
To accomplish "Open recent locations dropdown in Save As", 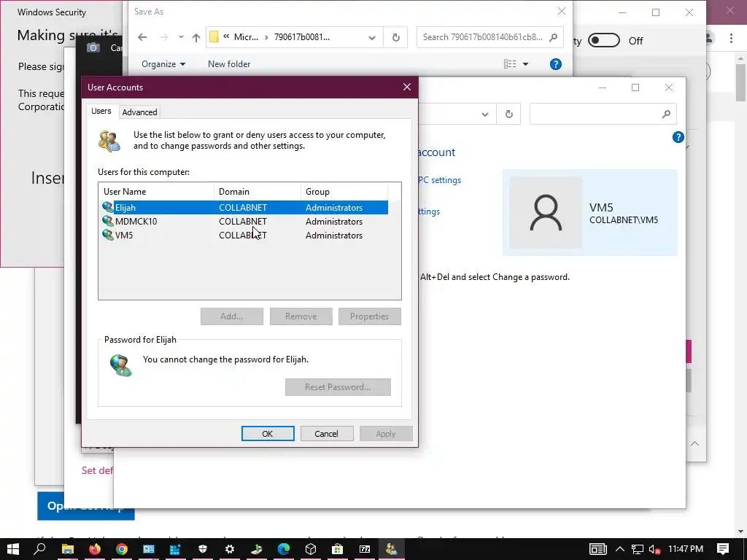I will click(181, 37).
